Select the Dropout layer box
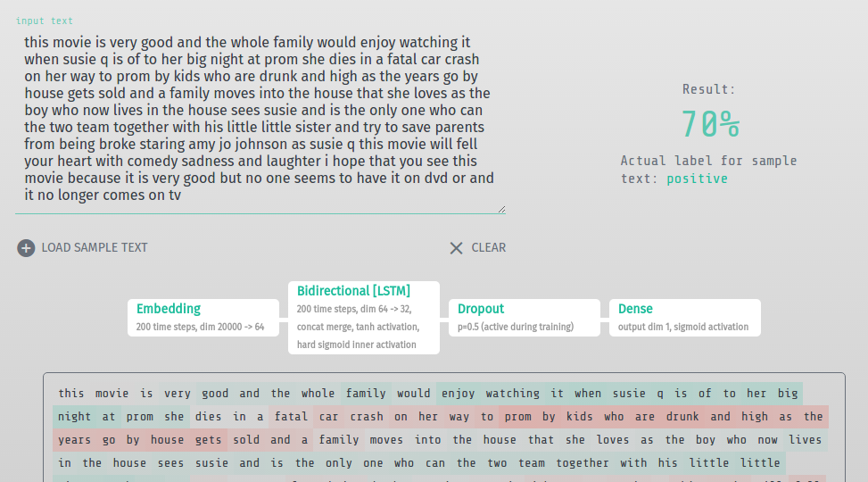Image resolution: width=868 pixels, height=482 pixels. tap(525, 318)
